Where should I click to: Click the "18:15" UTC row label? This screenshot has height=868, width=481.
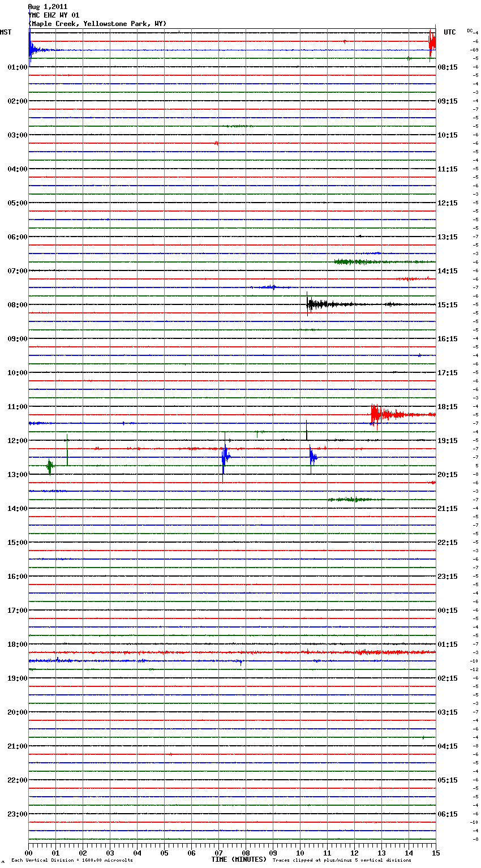[448, 407]
